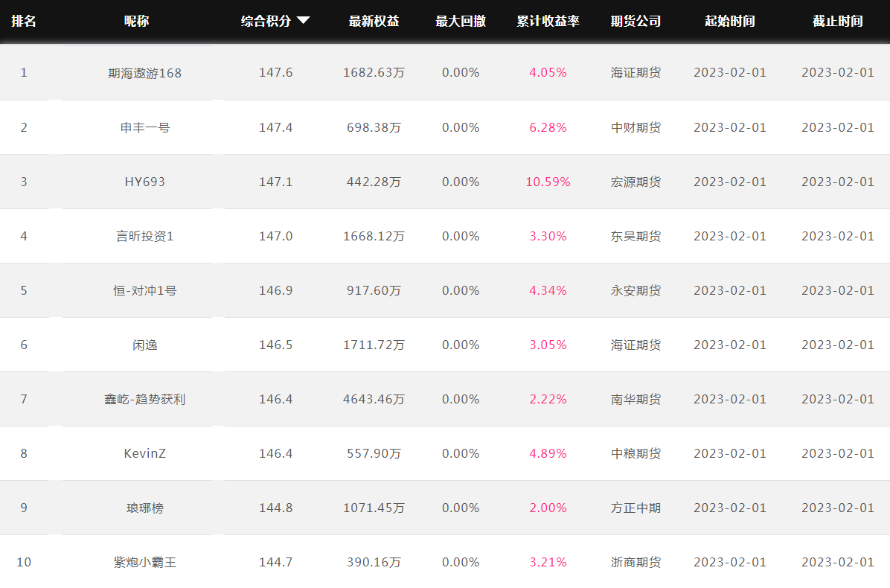Click equity value 557.90万
The height and width of the screenshot is (588, 890).
tap(374, 453)
